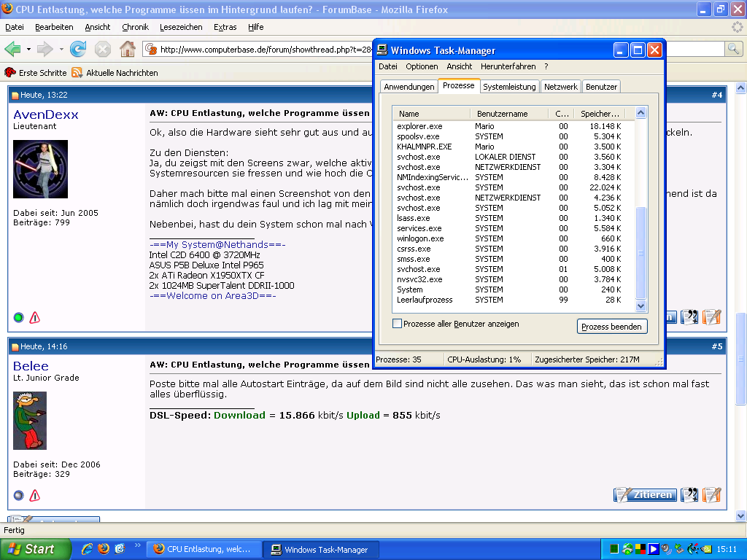Toggle Prozesse aller Benutzer anzeigen checkbox

click(x=397, y=323)
